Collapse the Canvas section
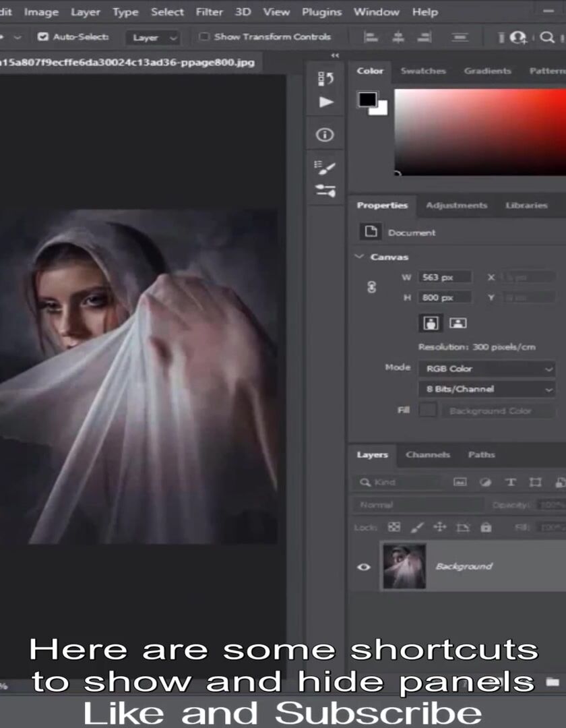Screen dimensions: 566x728 (x=359, y=257)
